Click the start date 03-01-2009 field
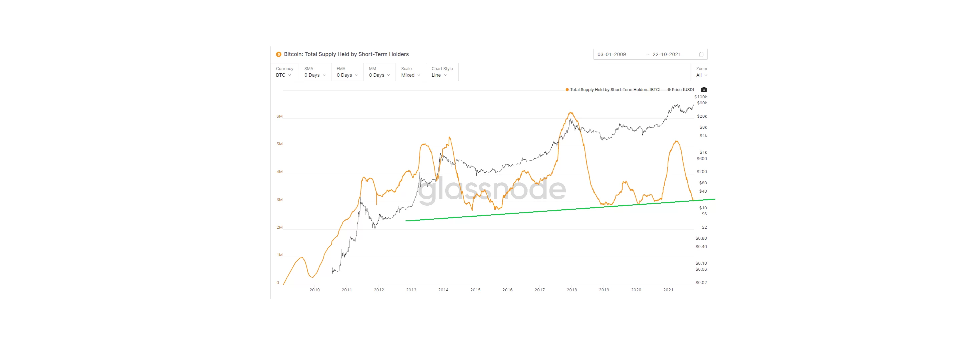 coord(611,54)
